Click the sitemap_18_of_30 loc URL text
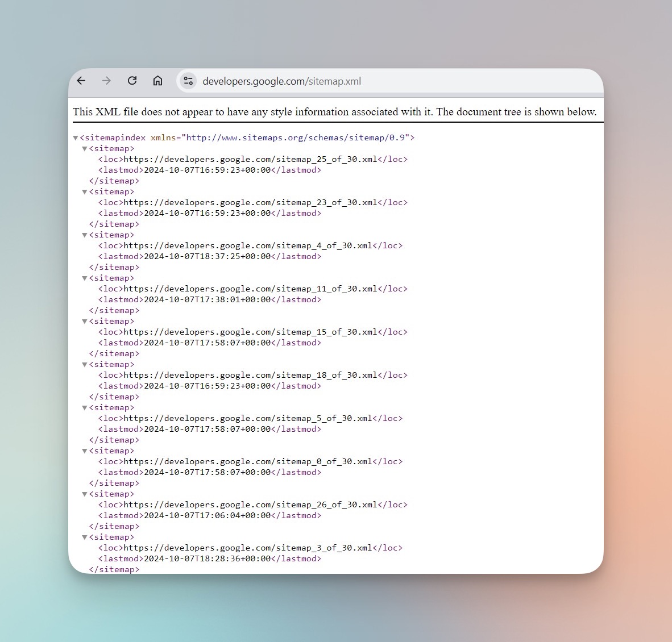The height and width of the screenshot is (642, 672). (250, 375)
